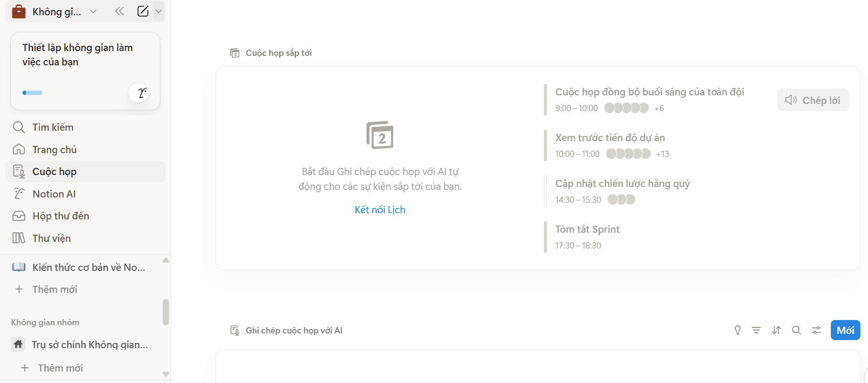The height and width of the screenshot is (383, 868).
Task: Open the search icon in Ghi chép toolbar
Action: (x=796, y=330)
